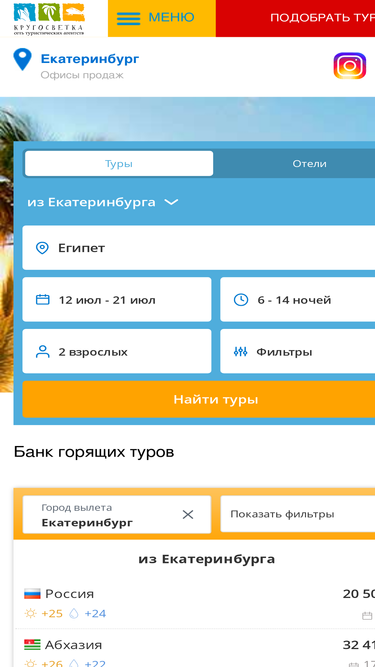Open the 2 взрослых travelers selector
375x667 pixels.
(117, 351)
